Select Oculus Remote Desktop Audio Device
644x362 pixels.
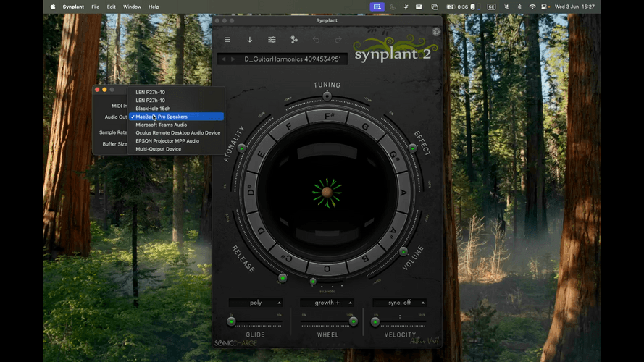click(176, 133)
